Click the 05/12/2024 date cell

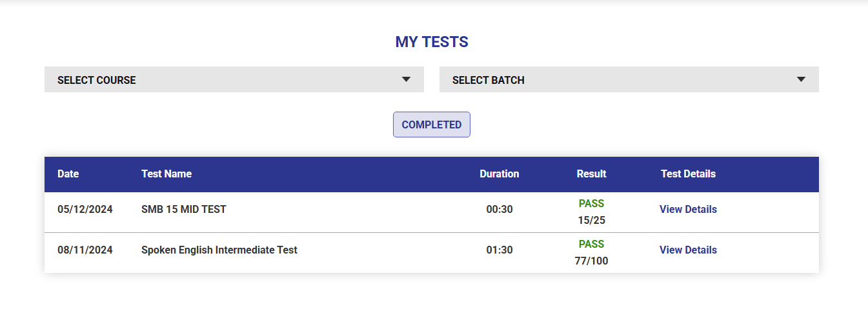tap(85, 209)
